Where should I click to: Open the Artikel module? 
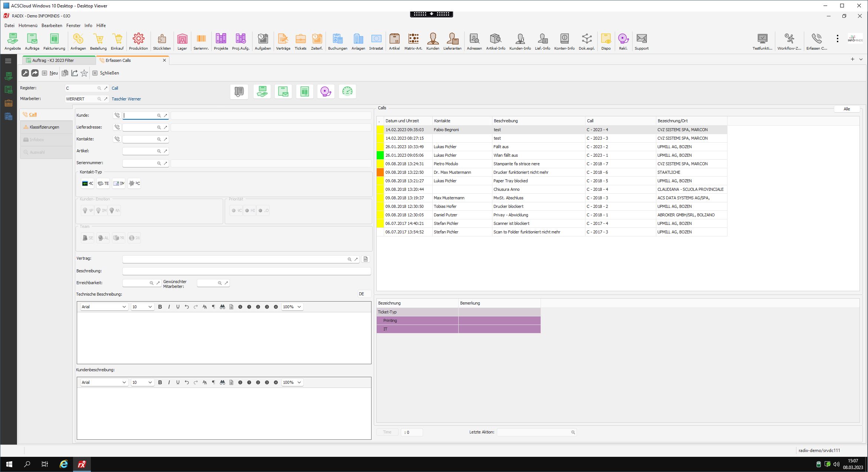pos(394,41)
